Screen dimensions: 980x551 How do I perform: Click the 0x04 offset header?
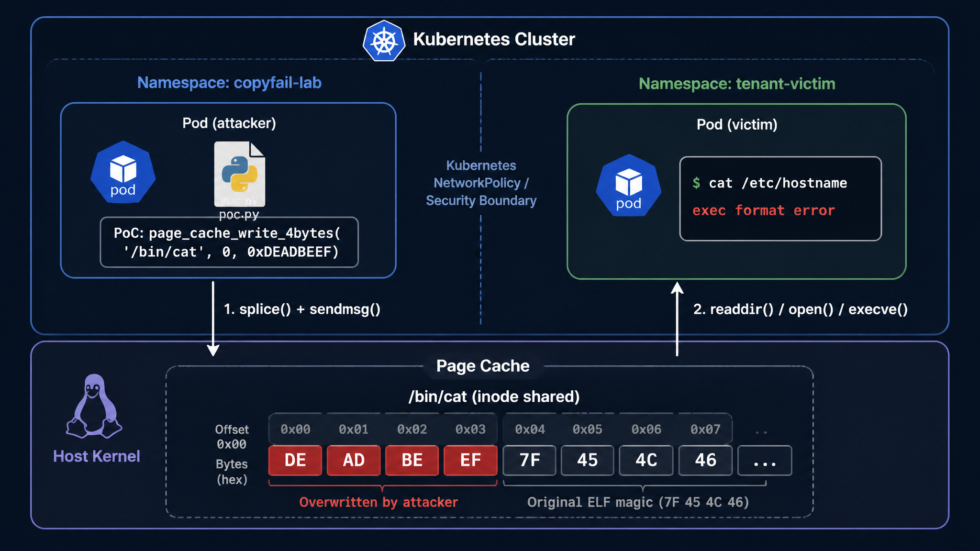tap(530, 429)
